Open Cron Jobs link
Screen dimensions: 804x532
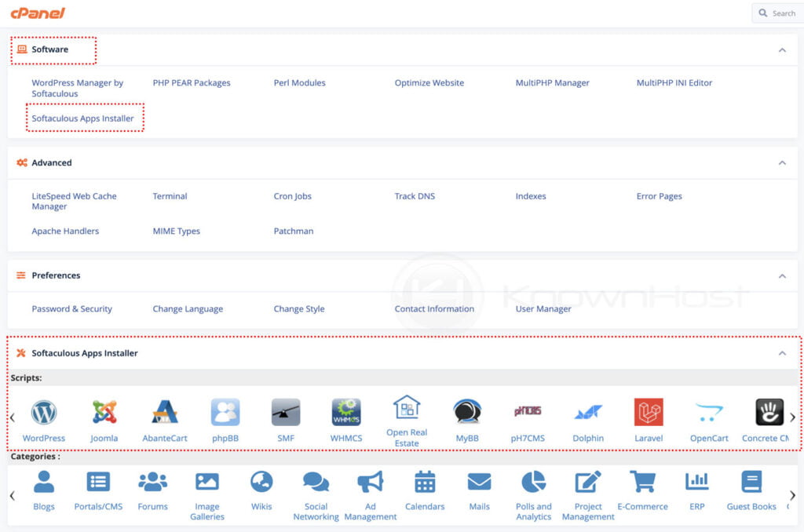click(292, 196)
